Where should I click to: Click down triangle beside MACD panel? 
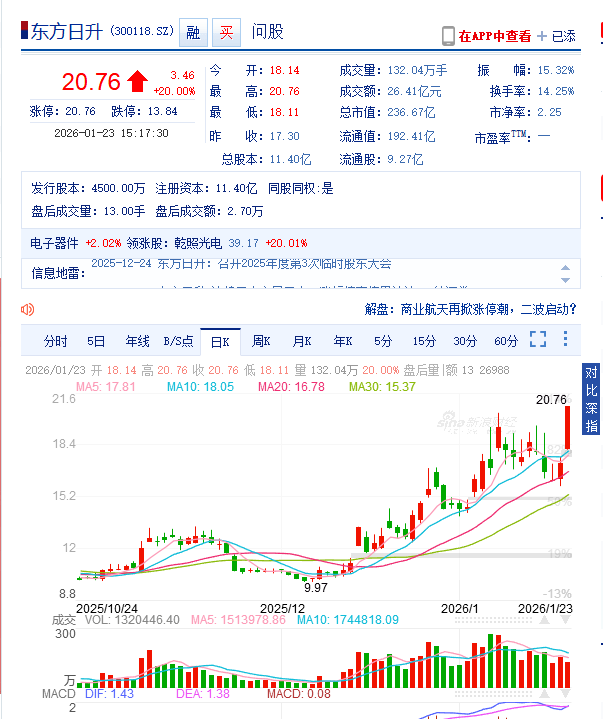click(x=566, y=694)
